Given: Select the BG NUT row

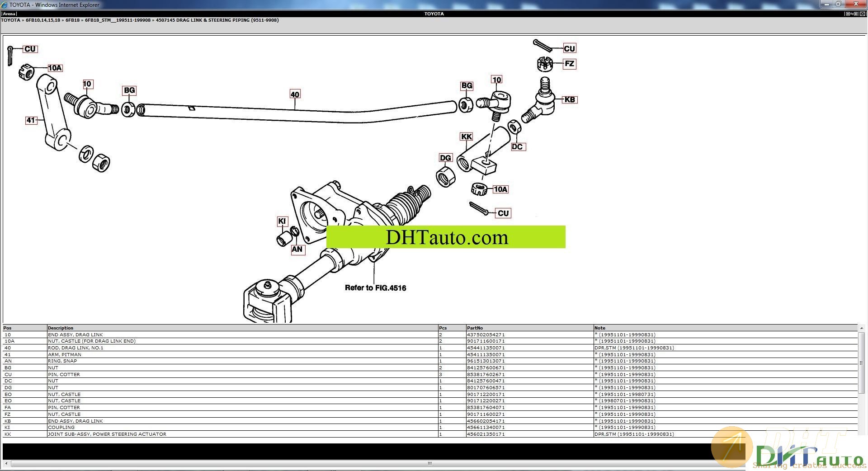Looking at the screenshot, I should point(430,368).
